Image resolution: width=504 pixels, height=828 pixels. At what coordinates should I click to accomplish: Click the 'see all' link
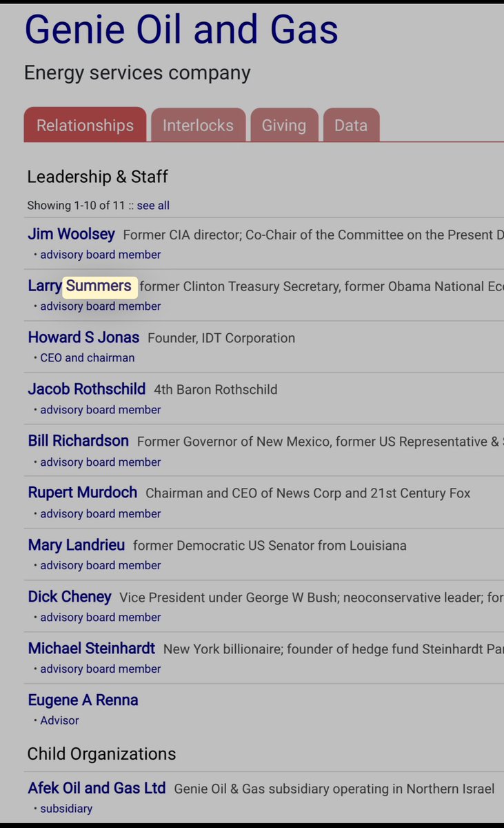(x=153, y=206)
